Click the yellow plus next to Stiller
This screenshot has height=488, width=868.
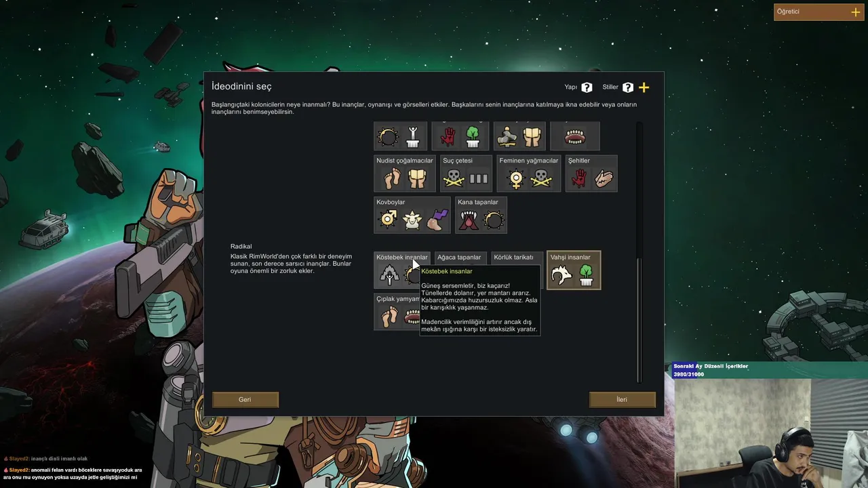(644, 87)
